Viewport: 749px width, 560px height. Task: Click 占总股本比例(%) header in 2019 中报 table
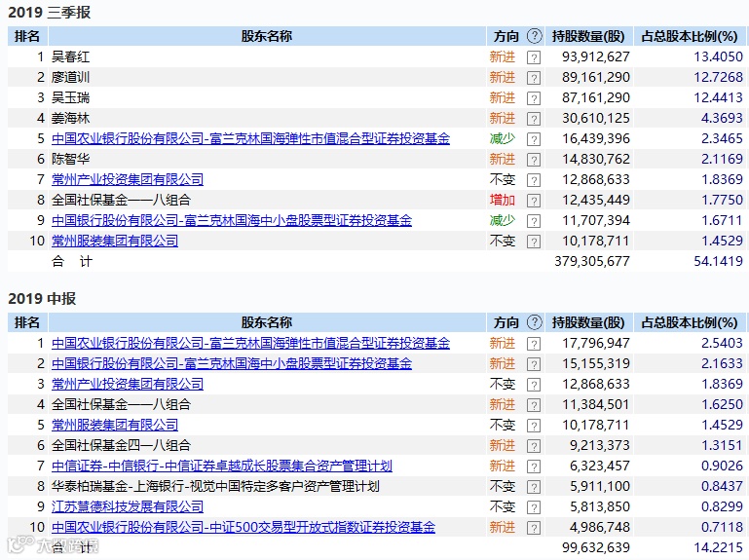point(690,322)
